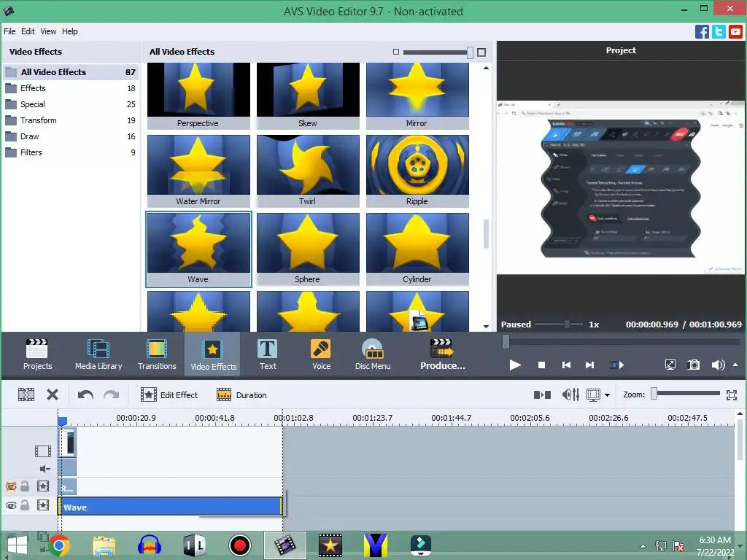Mute the preview volume speaker icon

click(x=718, y=365)
